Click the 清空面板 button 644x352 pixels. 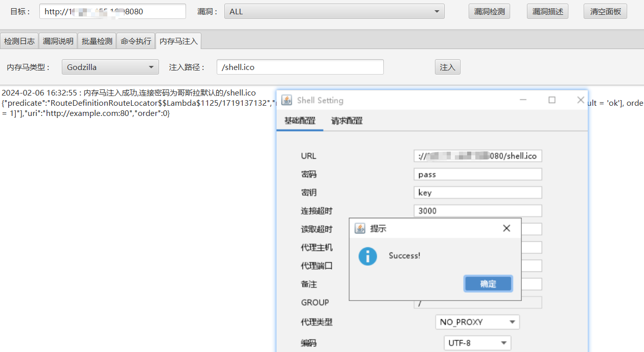[606, 11]
